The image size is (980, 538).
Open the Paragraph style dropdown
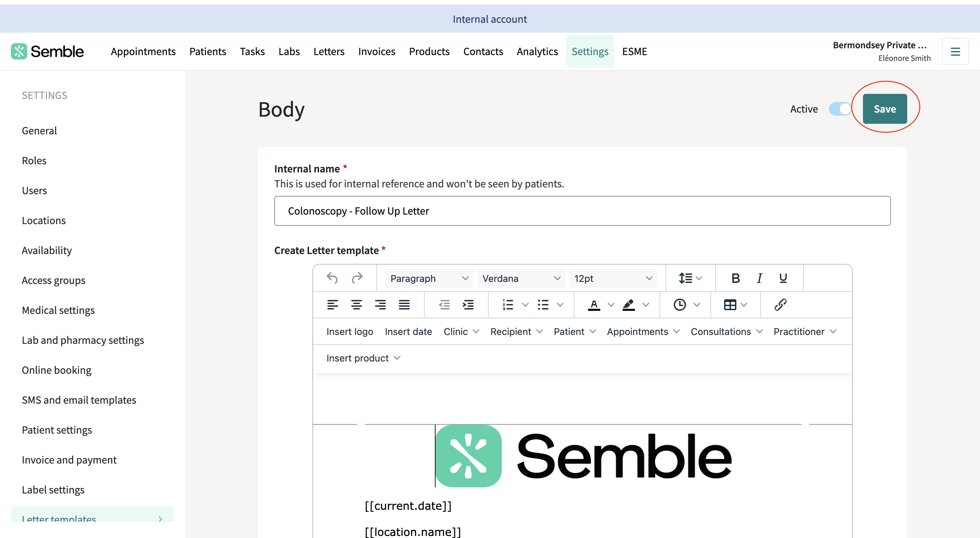429,278
